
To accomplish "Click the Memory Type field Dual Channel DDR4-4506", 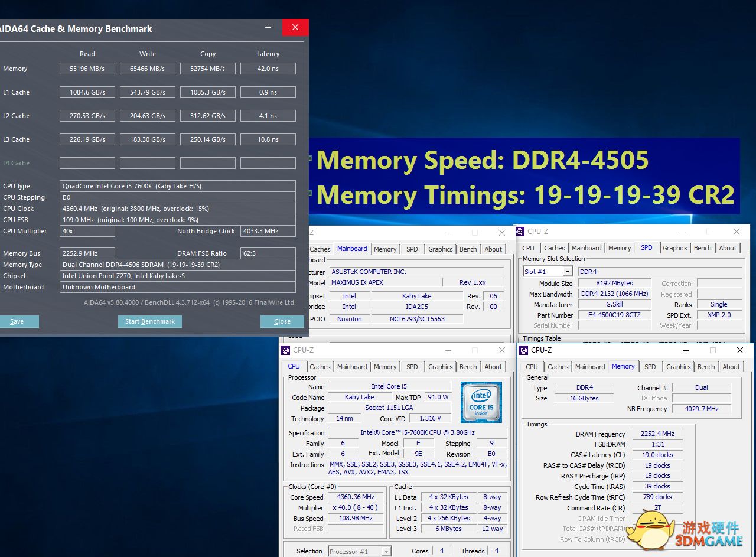I will [178, 265].
